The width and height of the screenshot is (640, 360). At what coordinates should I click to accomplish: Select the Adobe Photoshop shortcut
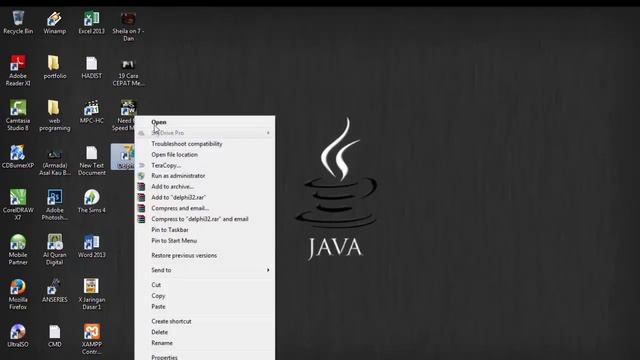click(54, 205)
